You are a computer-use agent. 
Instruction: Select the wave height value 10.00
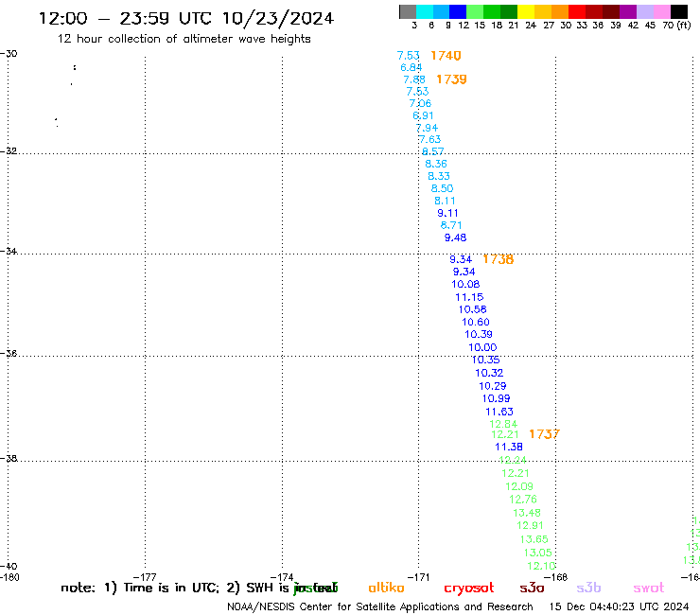click(482, 347)
